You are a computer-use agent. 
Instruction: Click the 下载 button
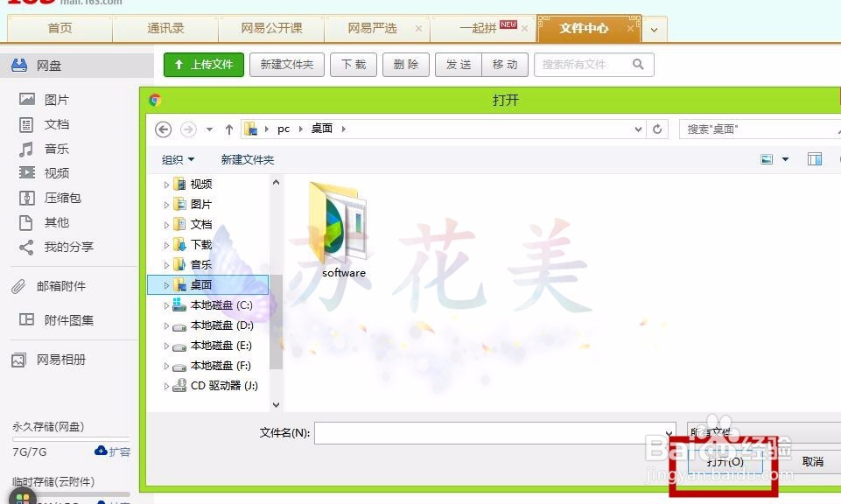click(x=354, y=65)
